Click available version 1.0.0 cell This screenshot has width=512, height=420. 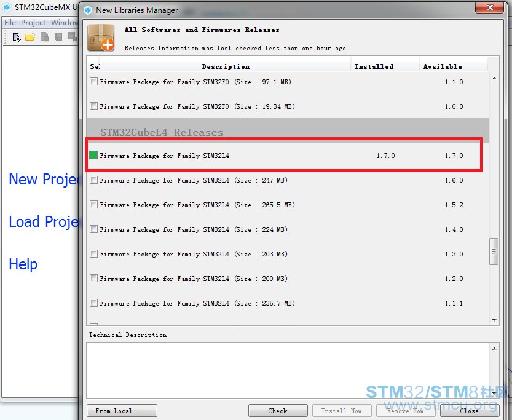click(454, 106)
